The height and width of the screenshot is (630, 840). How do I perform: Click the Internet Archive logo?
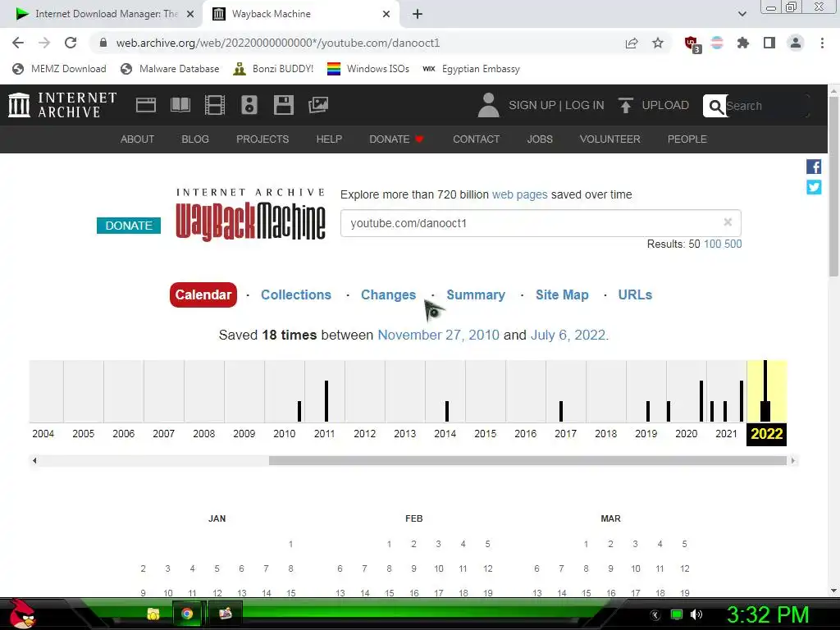tap(62, 105)
